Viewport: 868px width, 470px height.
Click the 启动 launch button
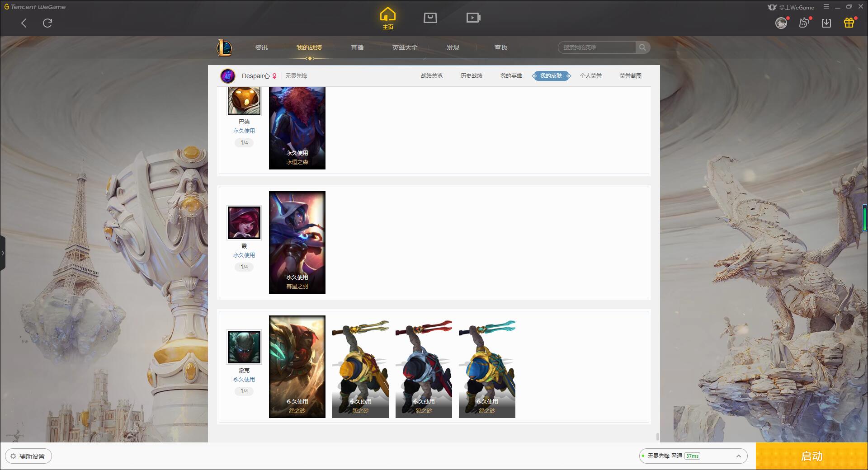tap(812, 456)
